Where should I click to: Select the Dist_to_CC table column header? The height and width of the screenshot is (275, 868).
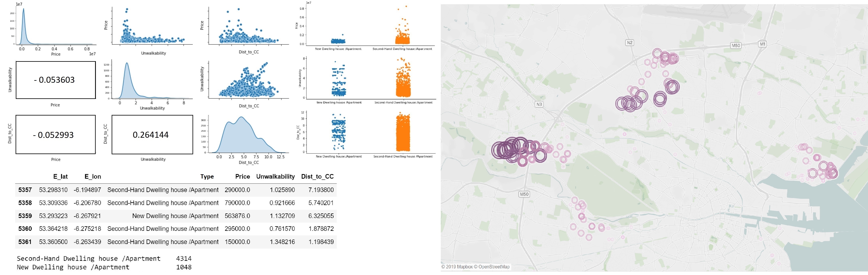(x=317, y=177)
